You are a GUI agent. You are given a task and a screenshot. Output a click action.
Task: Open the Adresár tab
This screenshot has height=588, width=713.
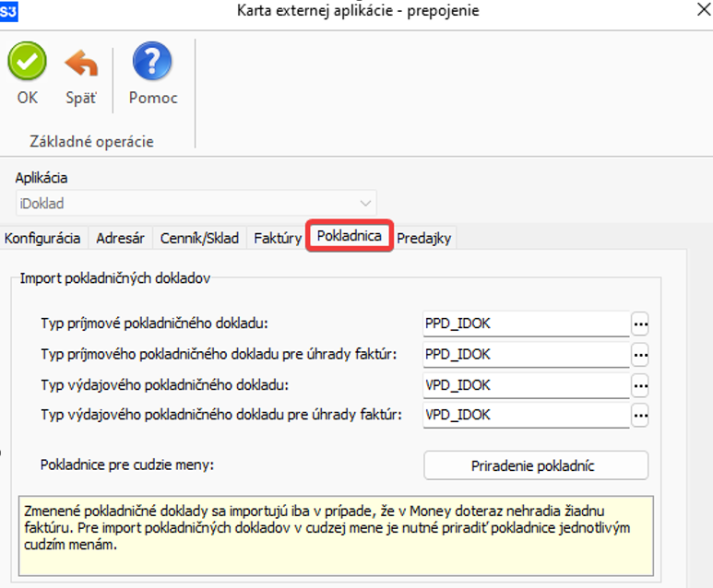[x=120, y=238]
